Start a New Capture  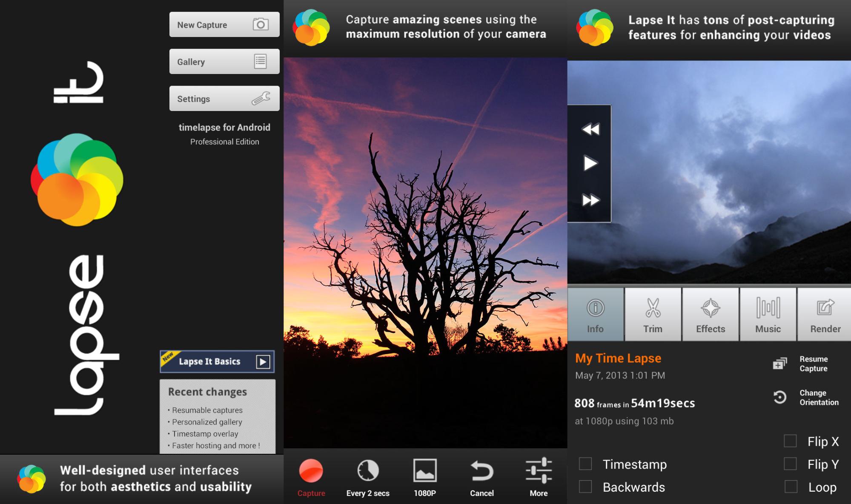coord(224,25)
